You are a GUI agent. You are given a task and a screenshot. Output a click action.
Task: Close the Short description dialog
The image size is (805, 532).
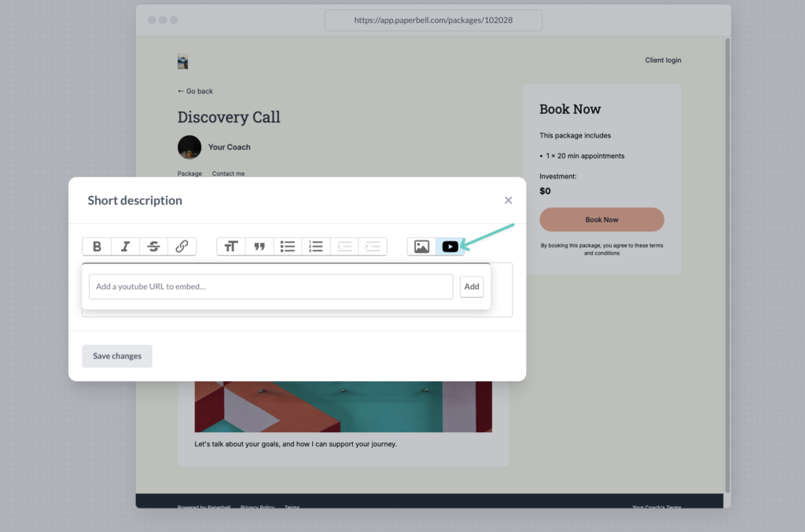(x=508, y=200)
